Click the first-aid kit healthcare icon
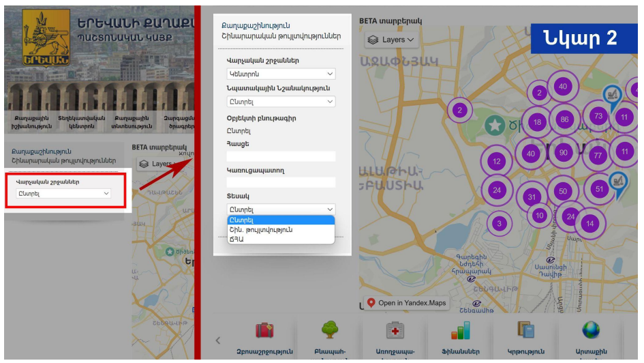Viewport: 644px width, 363px height. (395, 330)
